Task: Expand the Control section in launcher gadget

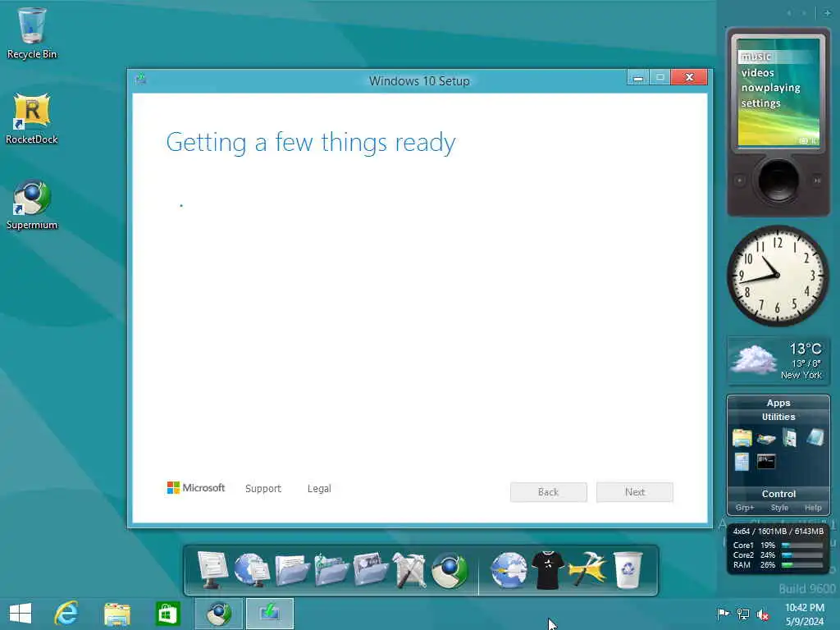Action: pyautogui.click(x=778, y=494)
